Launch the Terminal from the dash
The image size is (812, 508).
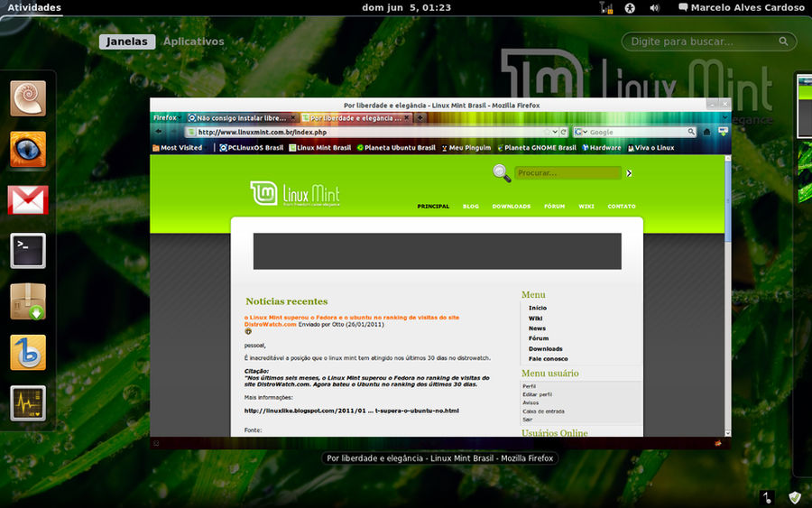point(28,251)
